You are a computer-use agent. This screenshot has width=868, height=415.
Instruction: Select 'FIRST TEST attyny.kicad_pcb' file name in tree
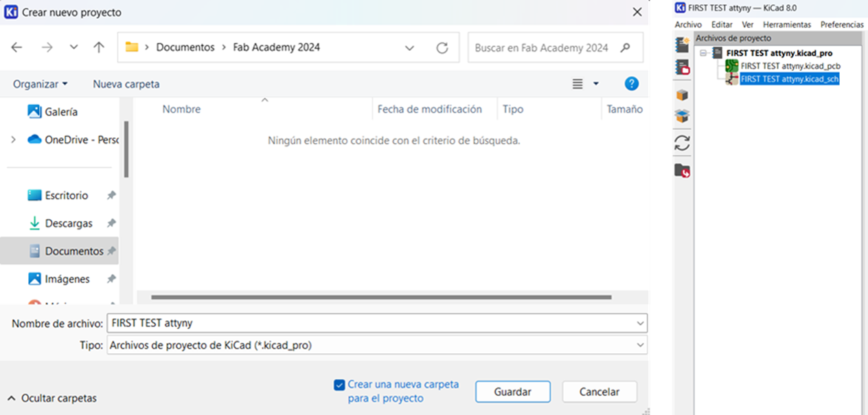click(790, 66)
